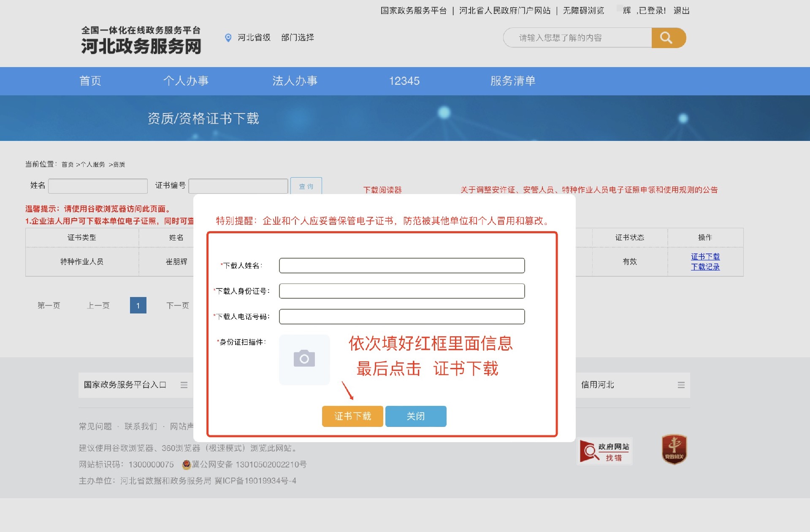
Task: Click 有效 status cell
Action: (x=630, y=262)
